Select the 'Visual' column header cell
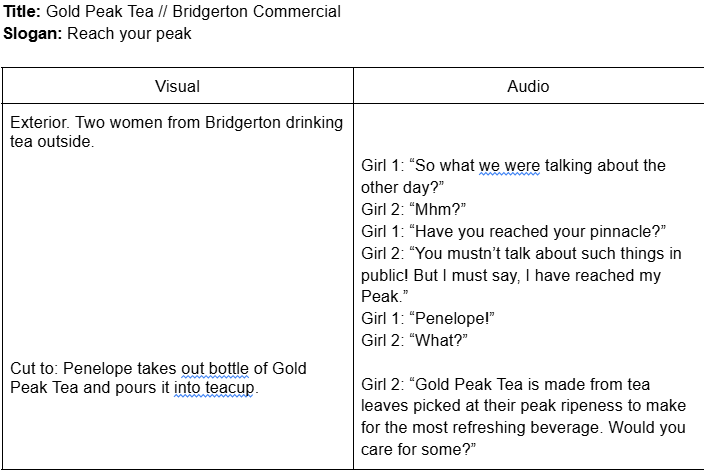704x472 pixels. pos(178,86)
